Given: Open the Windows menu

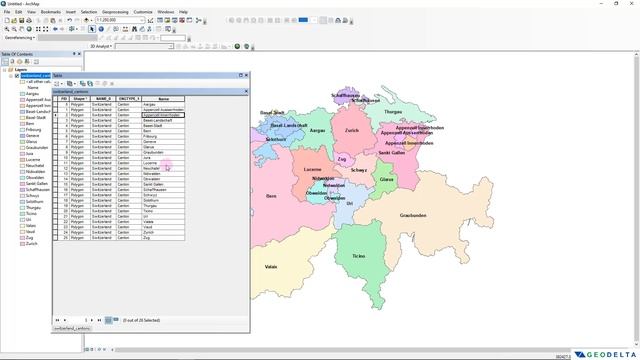Looking at the screenshot, I should [165, 12].
